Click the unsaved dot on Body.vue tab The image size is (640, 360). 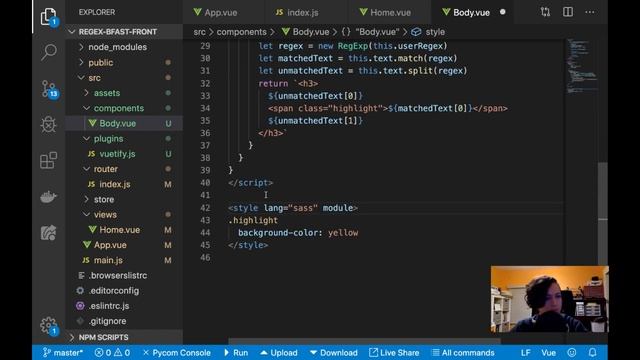click(x=502, y=12)
